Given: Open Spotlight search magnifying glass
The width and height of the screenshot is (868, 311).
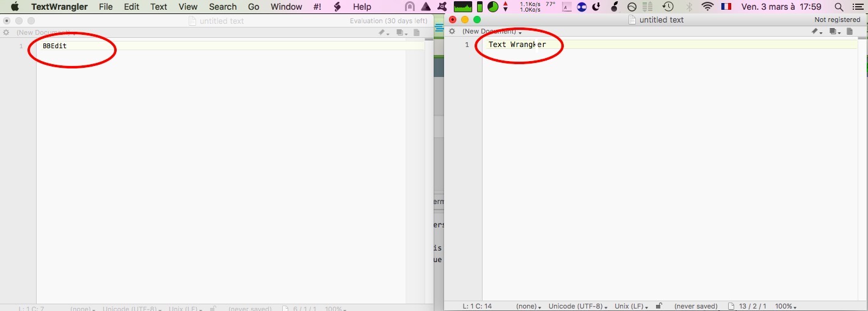Looking at the screenshot, I should pos(839,7).
